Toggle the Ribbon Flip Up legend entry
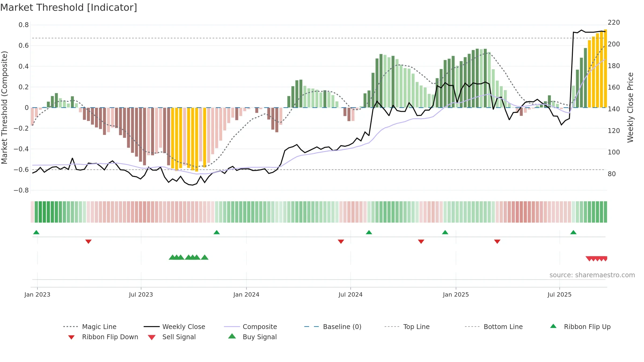 click(580, 327)
